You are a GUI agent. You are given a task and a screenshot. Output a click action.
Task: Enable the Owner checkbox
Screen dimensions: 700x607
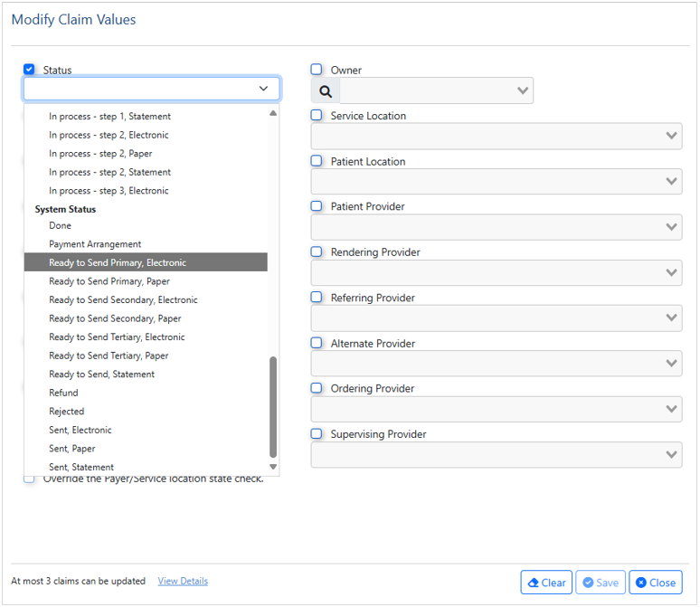(317, 70)
